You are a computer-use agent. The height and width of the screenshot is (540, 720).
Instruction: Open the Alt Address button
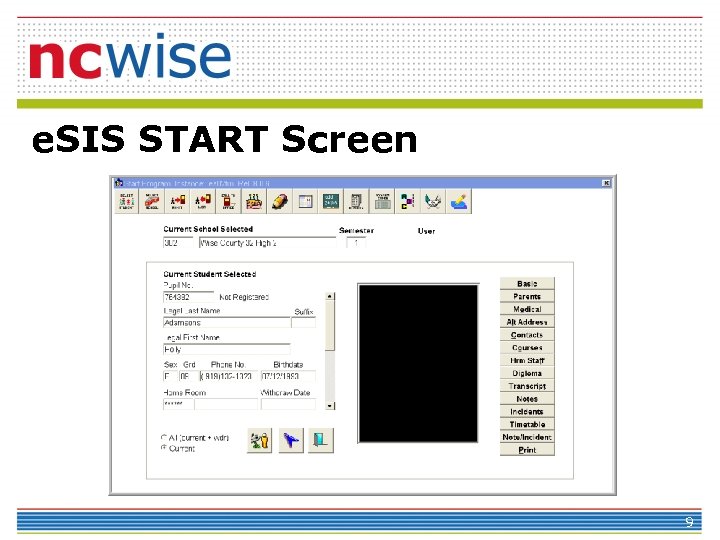527,322
